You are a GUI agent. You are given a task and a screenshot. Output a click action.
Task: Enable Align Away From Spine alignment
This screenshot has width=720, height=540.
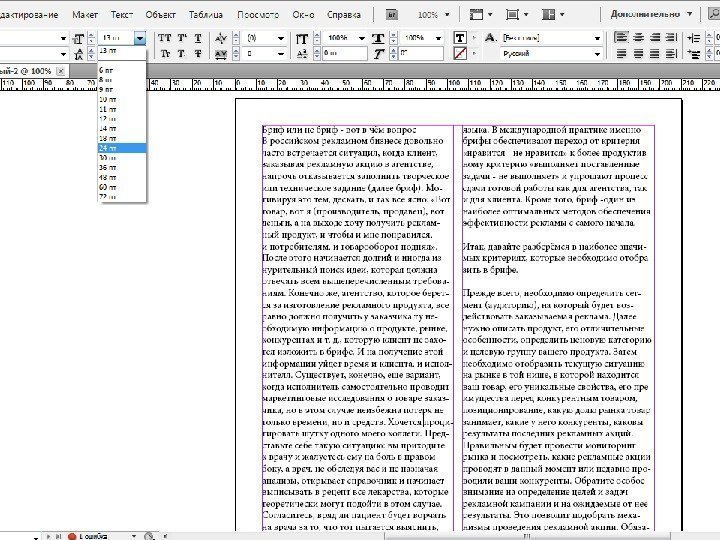[x=671, y=54]
